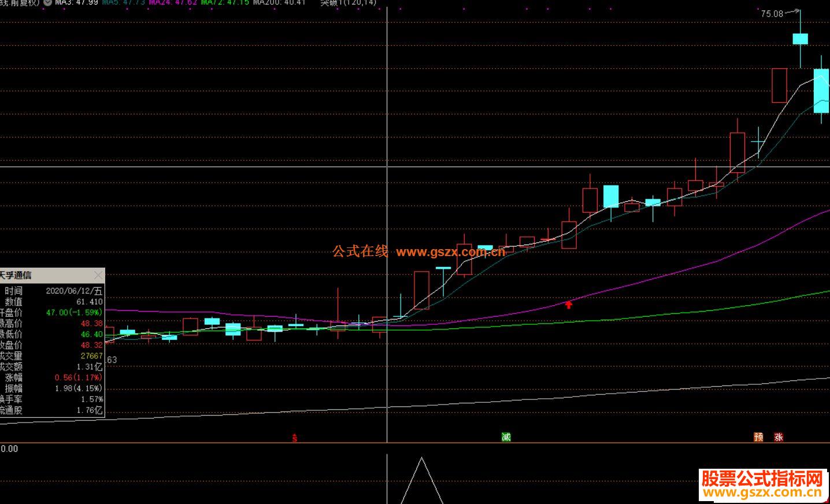
Task: Click the turnover amount 1.31亿
Action: pyautogui.click(x=90, y=366)
